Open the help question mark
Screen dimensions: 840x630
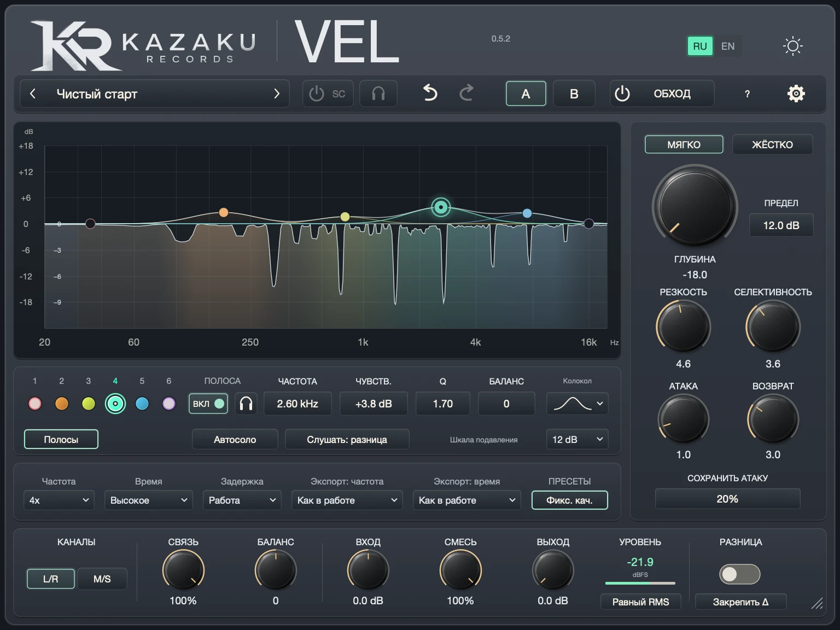[747, 94]
